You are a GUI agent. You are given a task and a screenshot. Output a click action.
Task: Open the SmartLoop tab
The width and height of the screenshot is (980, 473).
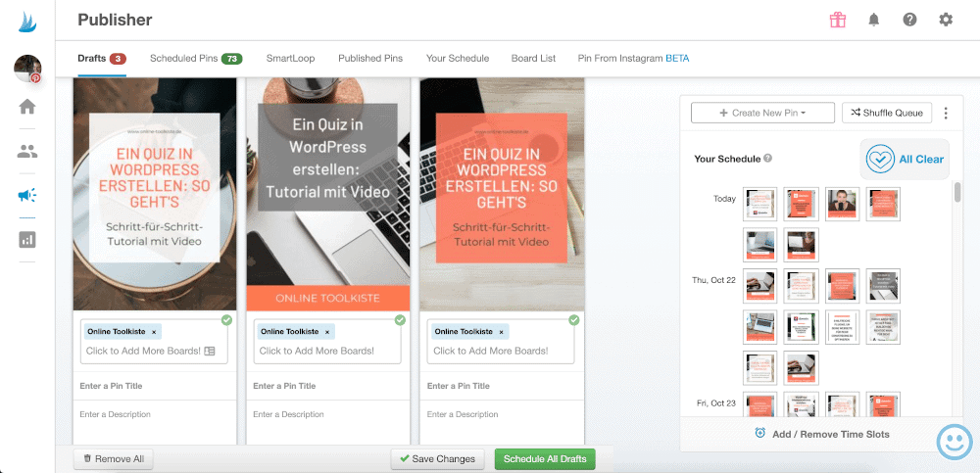point(290,58)
